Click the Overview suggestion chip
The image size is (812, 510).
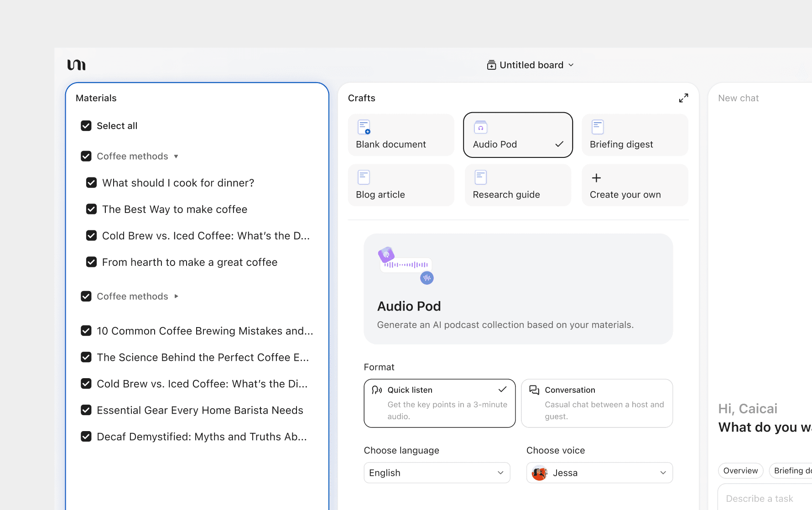pyautogui.click(x=740, y=471)
